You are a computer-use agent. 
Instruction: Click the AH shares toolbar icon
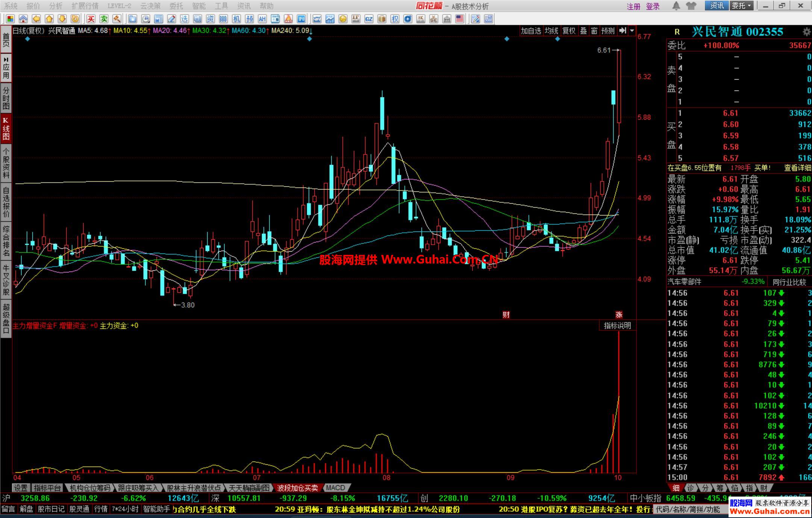point(262,19)
